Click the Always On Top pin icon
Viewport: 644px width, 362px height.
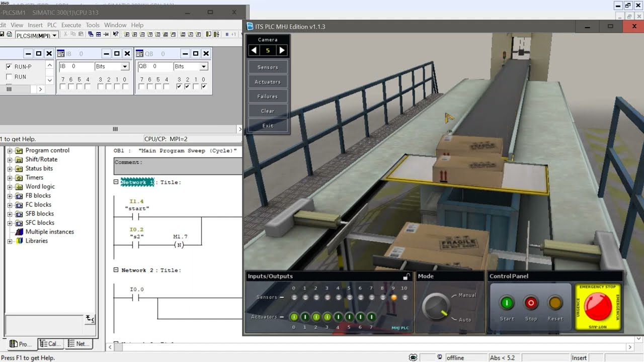point(106,34)
